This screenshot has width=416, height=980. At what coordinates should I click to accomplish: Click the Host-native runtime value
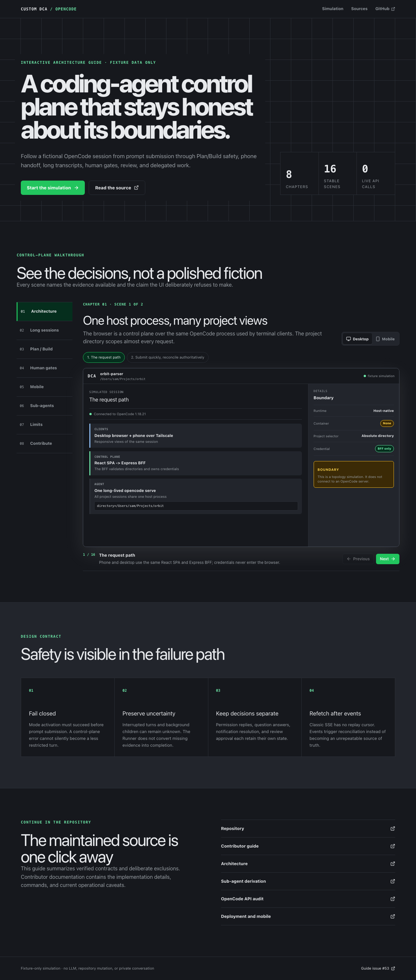tap(383, 411)
